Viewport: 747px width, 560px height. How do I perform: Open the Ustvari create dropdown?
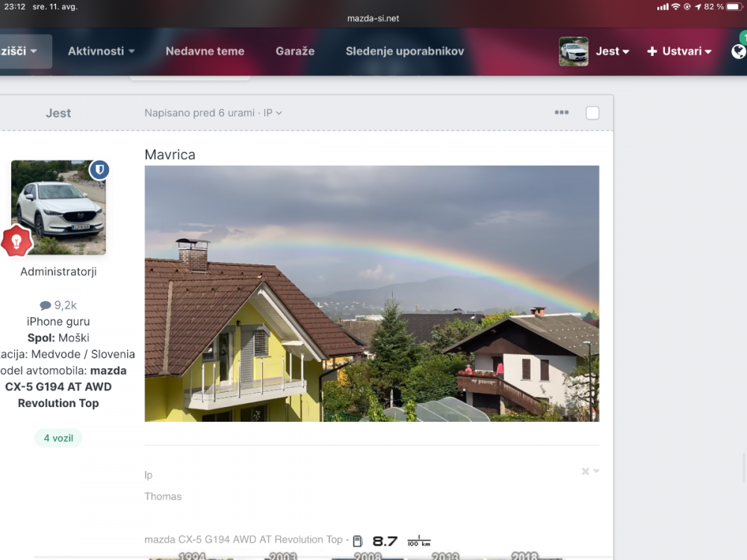point(679,52)
